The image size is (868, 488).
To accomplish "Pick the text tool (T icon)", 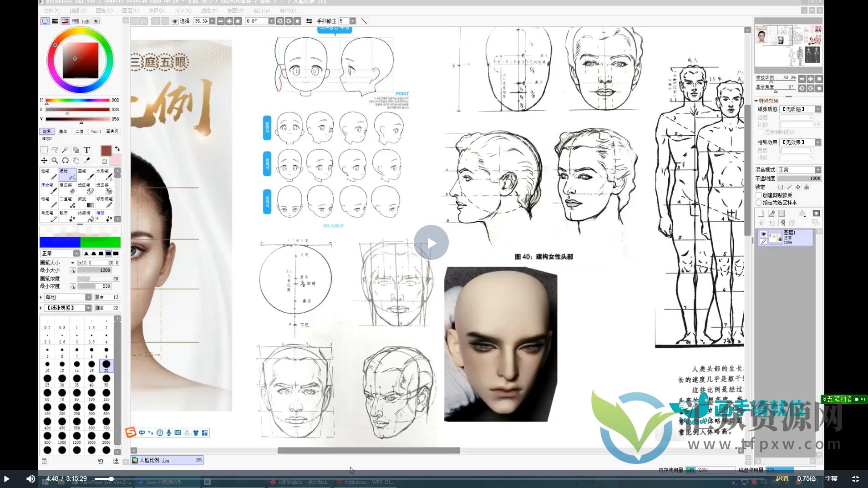I will [86, 150].
